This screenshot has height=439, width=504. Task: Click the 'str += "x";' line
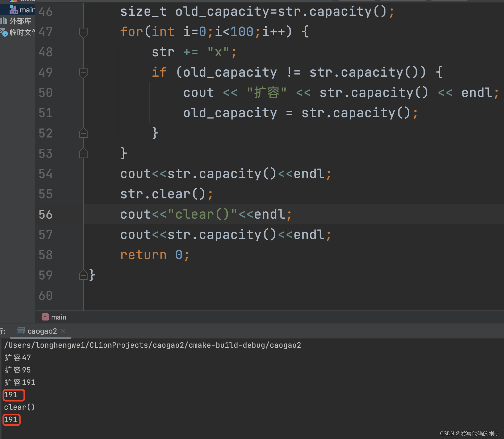194,52
